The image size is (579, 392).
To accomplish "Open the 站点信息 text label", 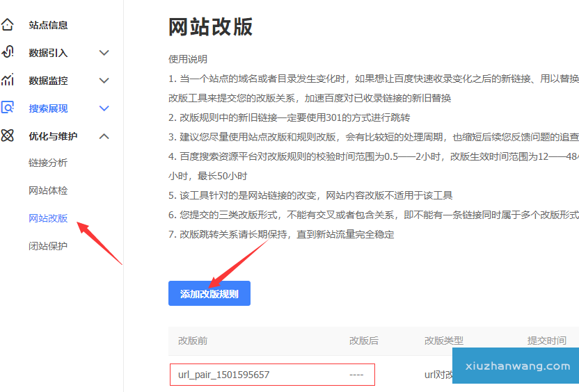I will (48, 25).
